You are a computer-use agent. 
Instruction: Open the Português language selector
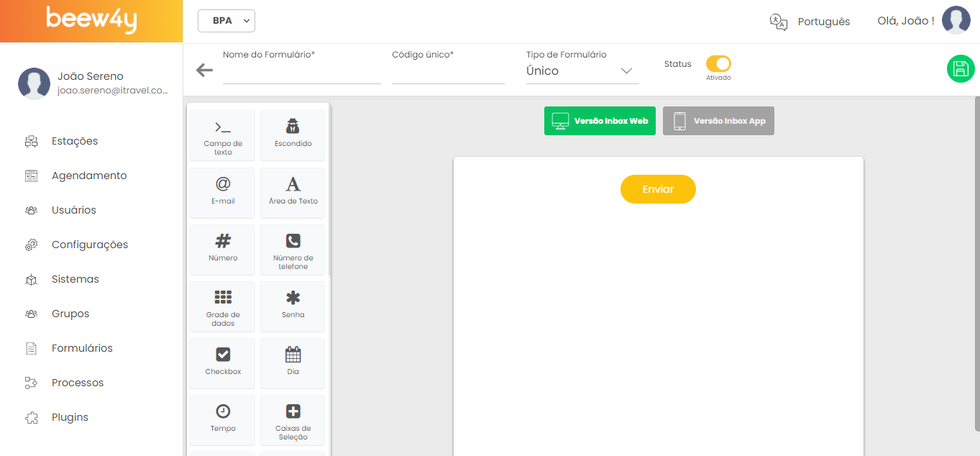pyautogui.click(x=824, y=22)
